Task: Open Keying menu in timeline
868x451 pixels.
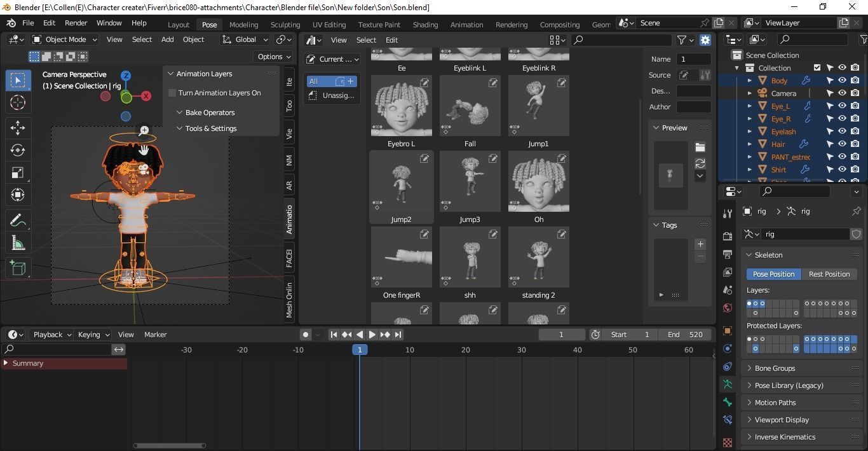Action: coord(93,335)
